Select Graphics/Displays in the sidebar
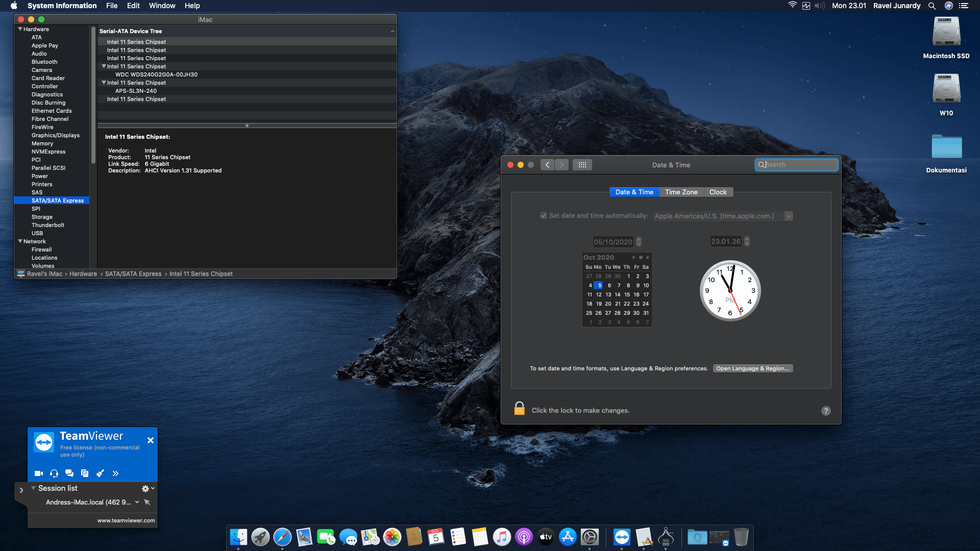The image size is (980, 551). point(55,135)
